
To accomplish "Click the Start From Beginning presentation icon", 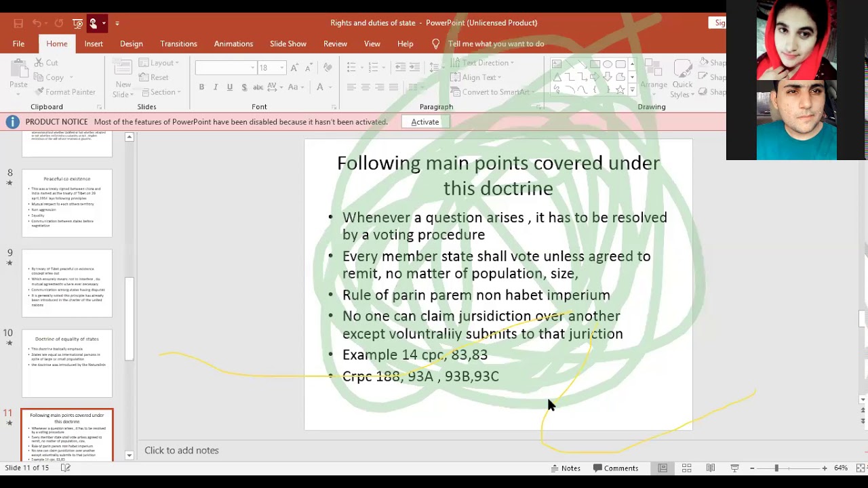I will click(x=77, y=23).
